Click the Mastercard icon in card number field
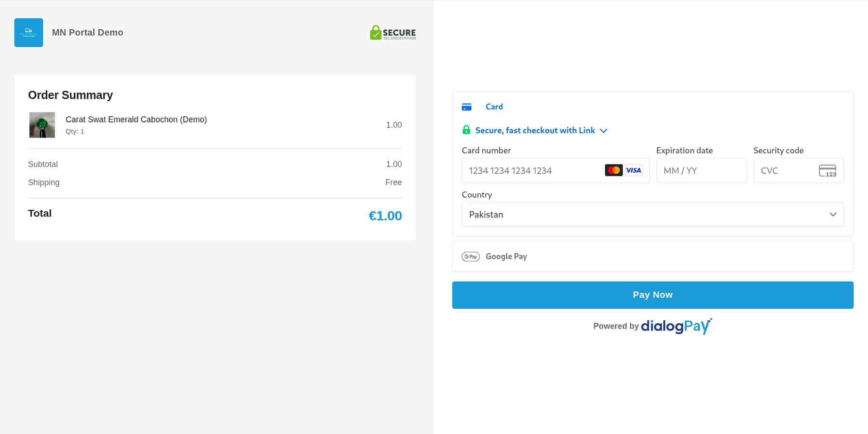Image resolution: width=868 pixels, height=434 pixels. pos(613,170)
